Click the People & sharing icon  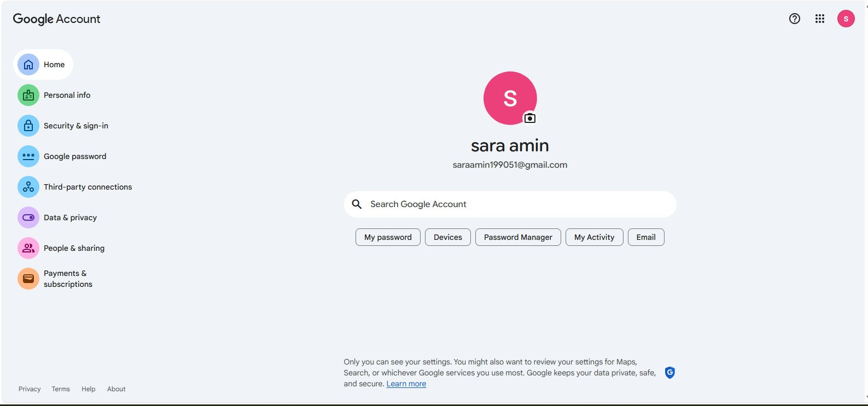[x=28, y=248]
